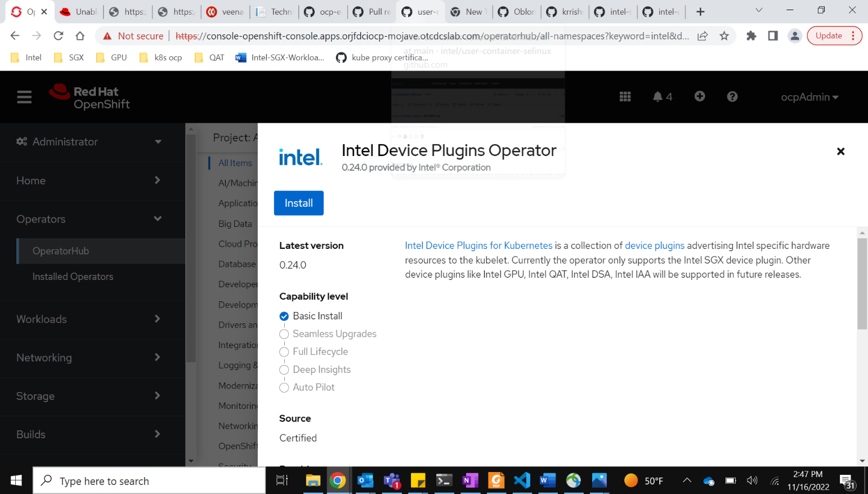Open the application launcher grid icon

coord(625,97)
